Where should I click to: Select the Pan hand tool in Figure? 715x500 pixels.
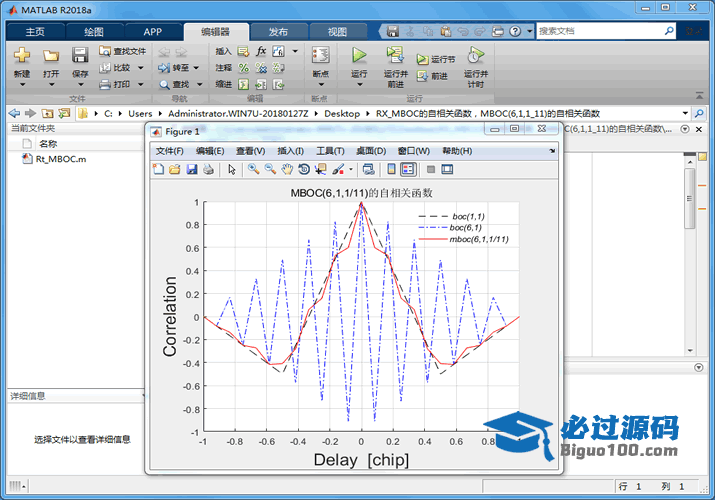pyautogui.click(x=287, y=169)
